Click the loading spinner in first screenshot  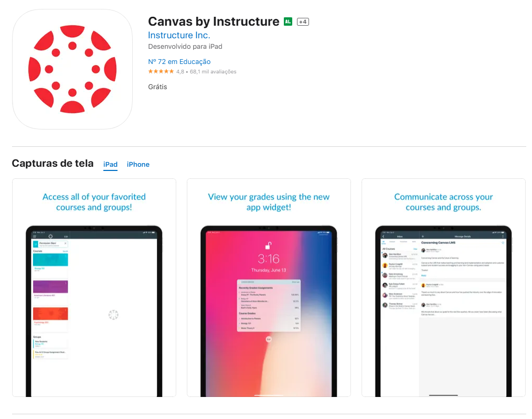click(x=113, y=315)
